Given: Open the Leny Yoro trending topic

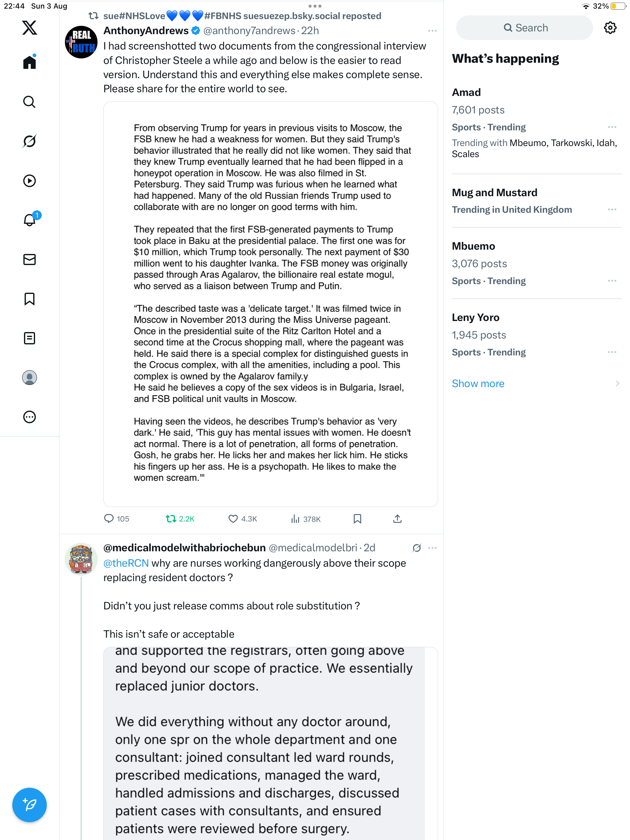Looking at the screenshot, I should 475,318.
